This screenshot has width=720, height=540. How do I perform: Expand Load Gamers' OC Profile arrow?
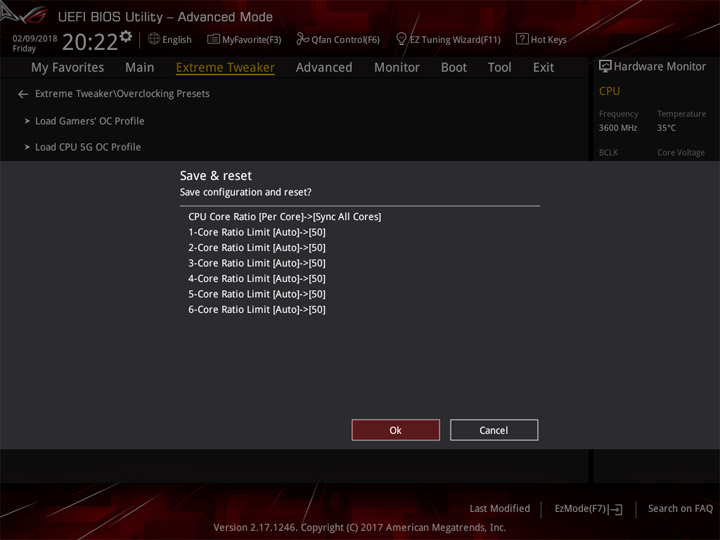pos(27,121)
